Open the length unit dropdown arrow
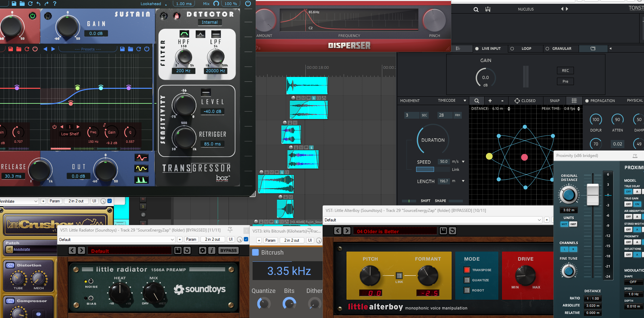 [x=463, y=181]
